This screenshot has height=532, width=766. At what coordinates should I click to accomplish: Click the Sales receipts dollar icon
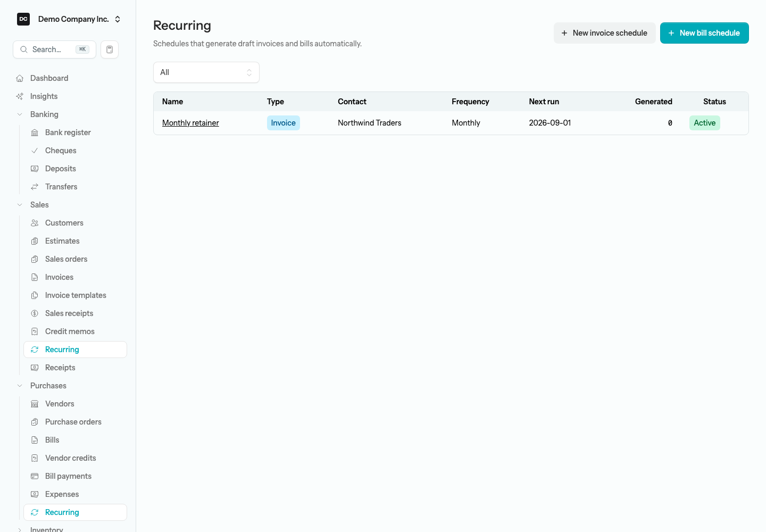[35, 313]
